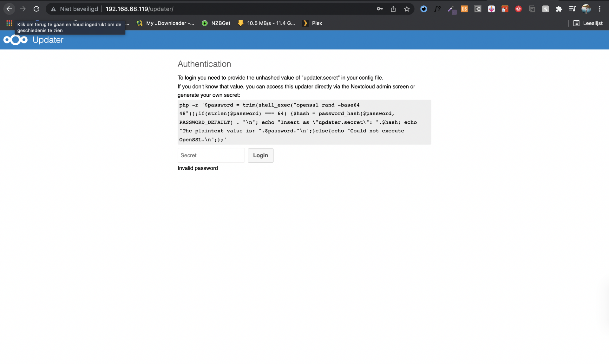Open the Apps grid in bookmarks bar
The height and width of the screenshot is (364, 609).
(9, 23)
